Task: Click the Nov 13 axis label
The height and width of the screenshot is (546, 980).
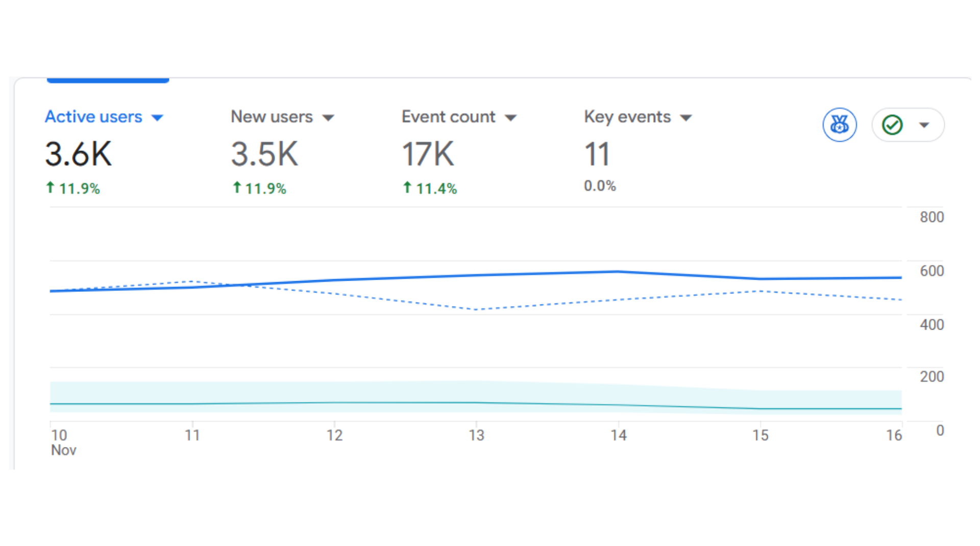Action: coord(476,435)
